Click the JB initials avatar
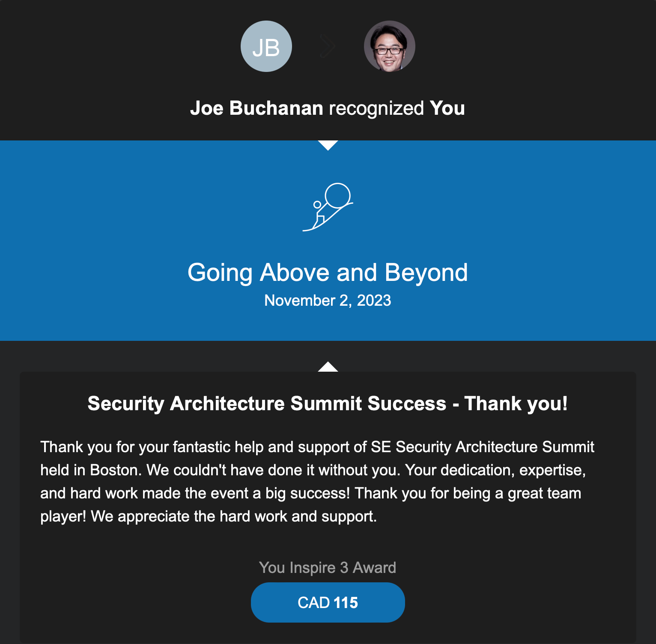Image resolution: width=656 pixels, height=644 pixels. [x=266, y=46]
